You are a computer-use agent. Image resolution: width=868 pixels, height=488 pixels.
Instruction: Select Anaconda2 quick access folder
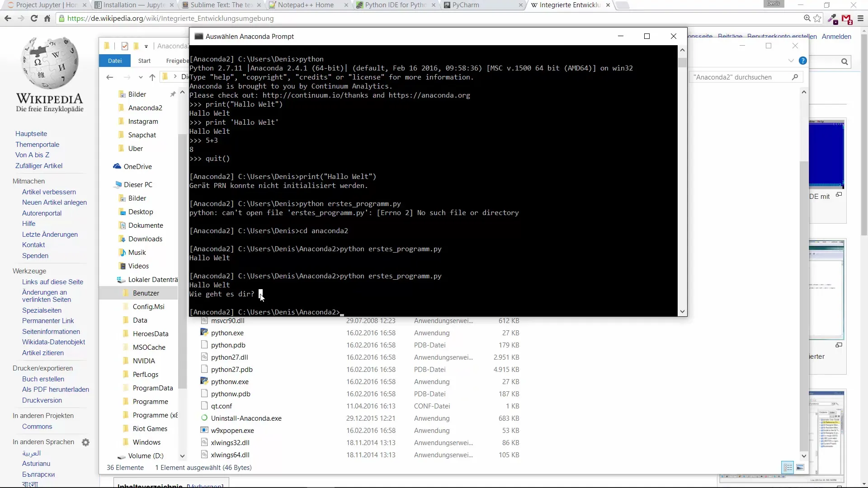[x=145, y=108]
